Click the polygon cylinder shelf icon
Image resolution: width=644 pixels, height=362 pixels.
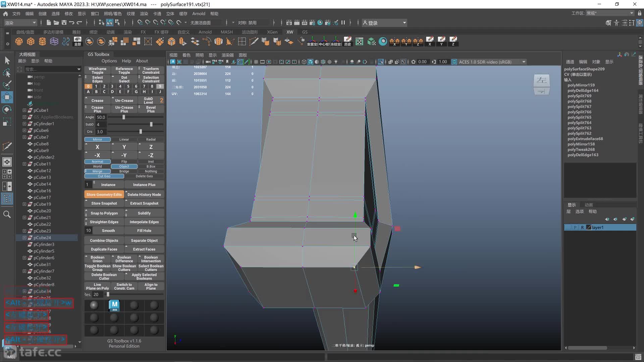click(42, 41)
